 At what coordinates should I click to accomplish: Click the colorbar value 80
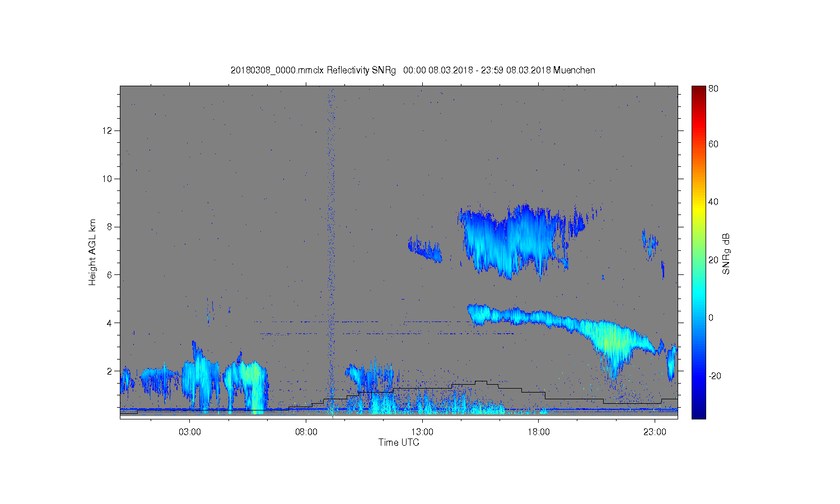(x=713, y=89)
